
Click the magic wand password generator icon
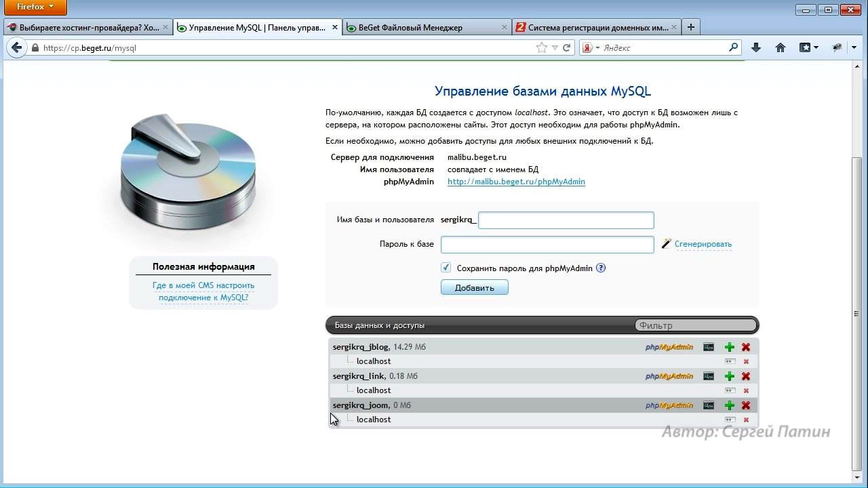[667, 243]
